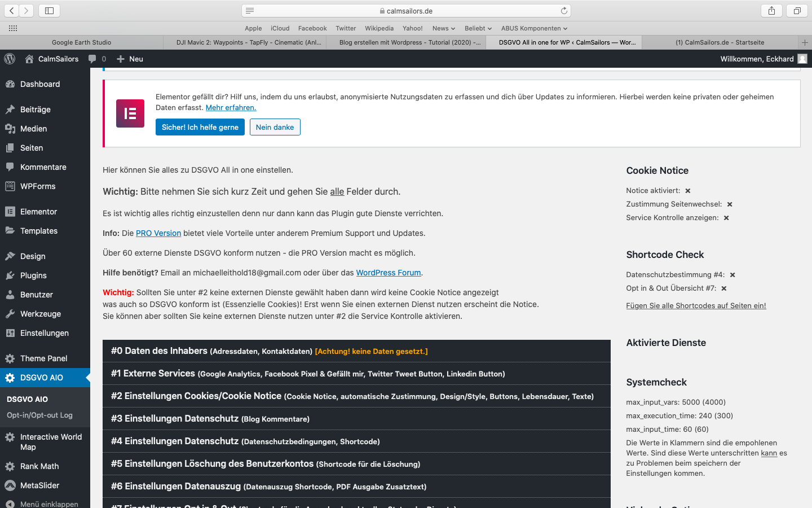Image resolution: width=812 pixels, height=508 pixels.
Task: Open Benutzer in the sidebar
Action: click(45, 295)
